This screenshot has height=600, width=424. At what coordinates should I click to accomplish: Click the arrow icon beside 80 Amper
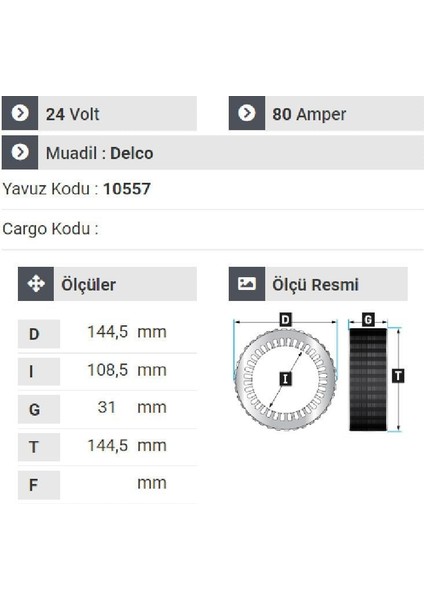point(247,113)
